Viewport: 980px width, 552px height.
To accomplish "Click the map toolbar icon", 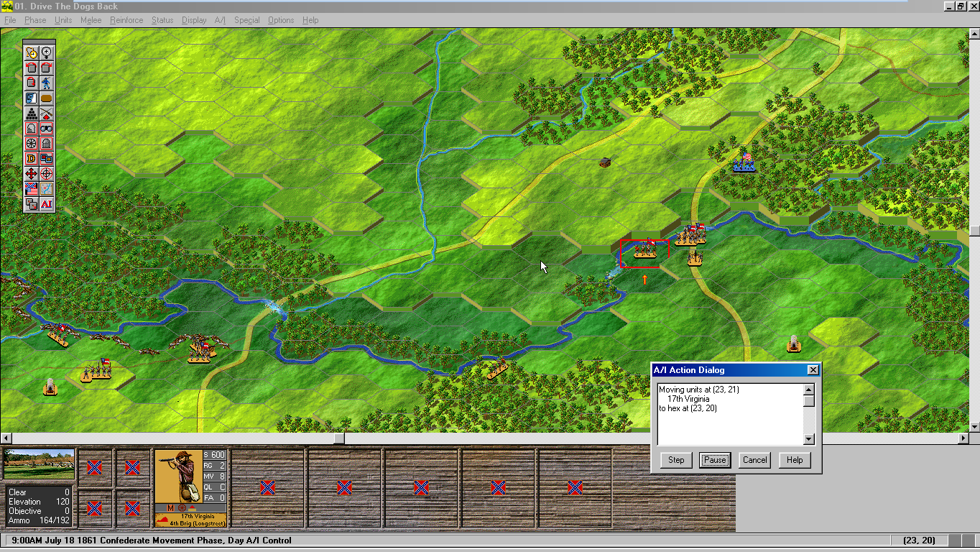I will 46,188.
